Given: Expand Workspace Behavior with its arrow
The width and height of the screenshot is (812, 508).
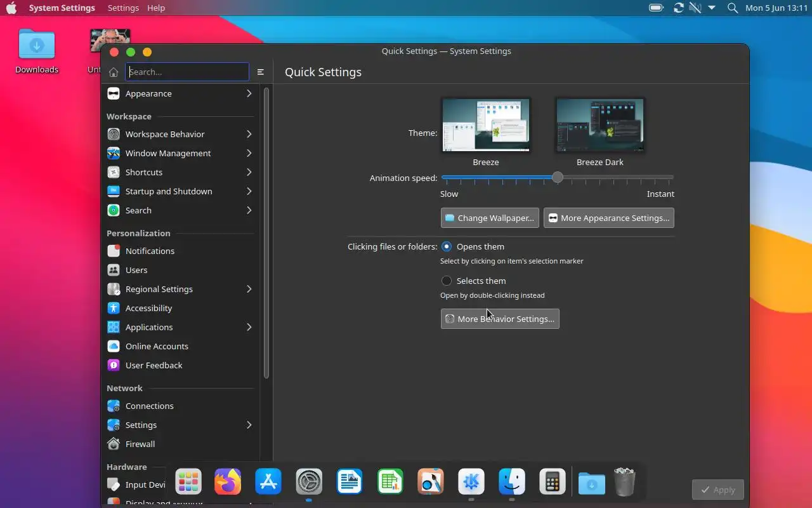Looking at the screenshot, I should tap(249, 134).
